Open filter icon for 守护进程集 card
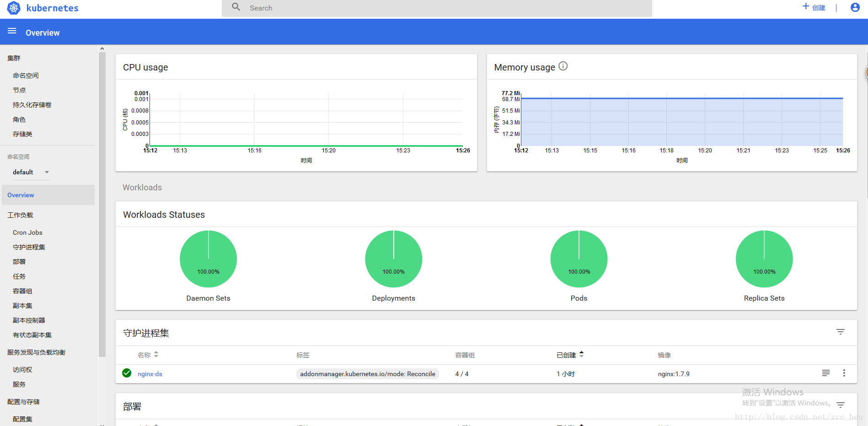The height and width of the screenshot is (426, 868). tap(841, 332)
